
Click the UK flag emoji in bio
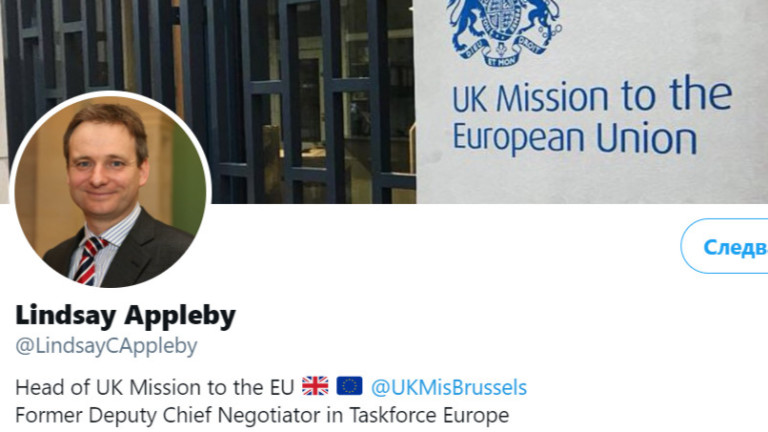coord(315,386)
